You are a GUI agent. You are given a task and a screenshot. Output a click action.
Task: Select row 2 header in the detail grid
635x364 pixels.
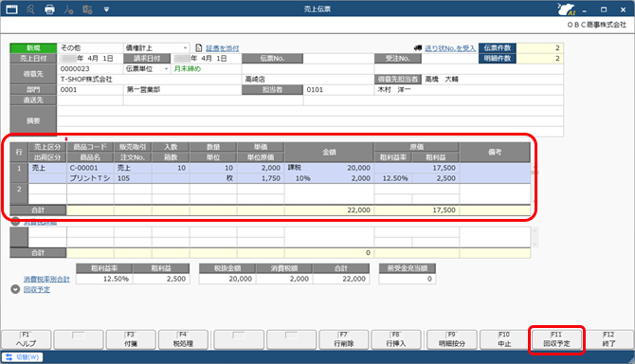tap(19, 193)
